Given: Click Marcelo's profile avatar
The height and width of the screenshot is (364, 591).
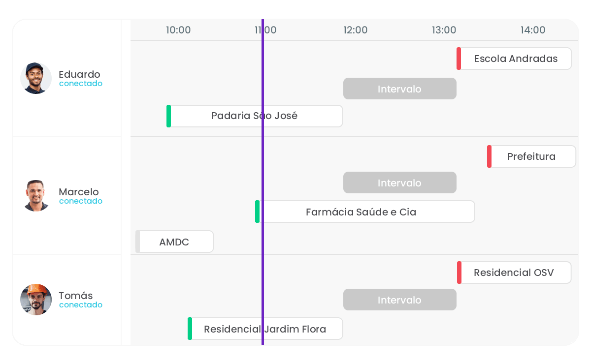Looking at the screenshot, I should click(x=36, y=196).
